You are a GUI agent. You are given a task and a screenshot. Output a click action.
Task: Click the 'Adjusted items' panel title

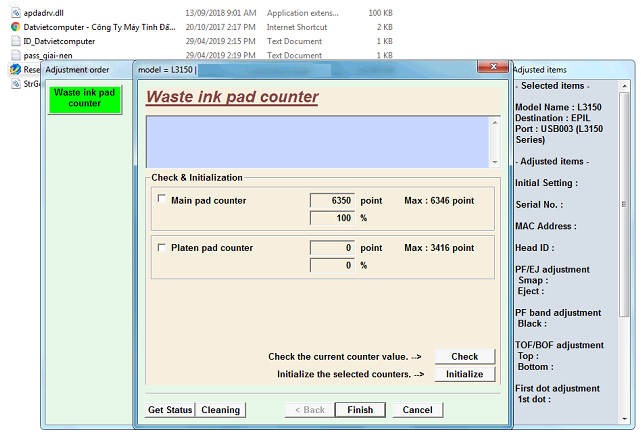(540, 70)
